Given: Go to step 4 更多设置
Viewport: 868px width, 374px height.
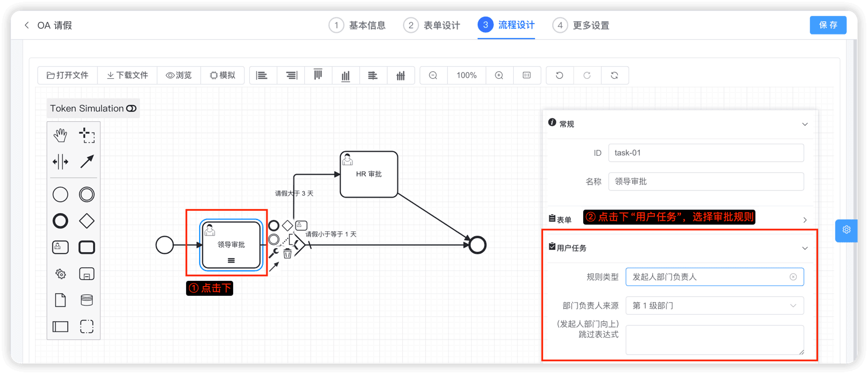Looking at the screenshot, I should tap(581, 25).
